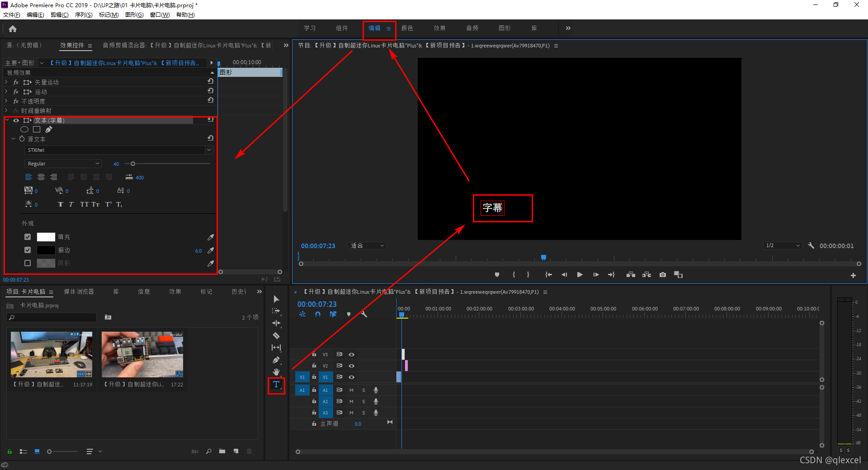868x470 pixels.
Task: Click the Lift button in the monitor
Action: (x=631, y=275)
